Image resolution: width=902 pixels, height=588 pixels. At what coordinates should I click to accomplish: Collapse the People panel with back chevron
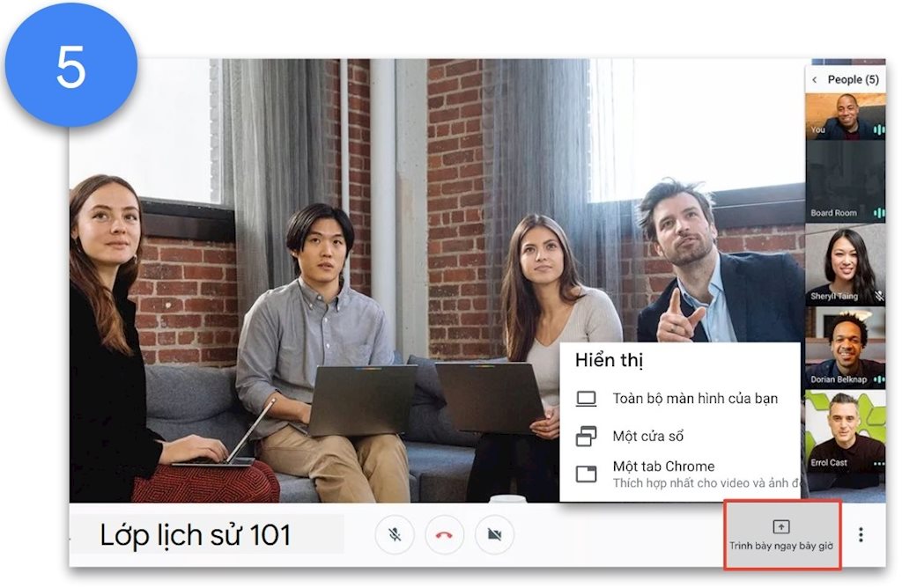[x=814, y=80]
